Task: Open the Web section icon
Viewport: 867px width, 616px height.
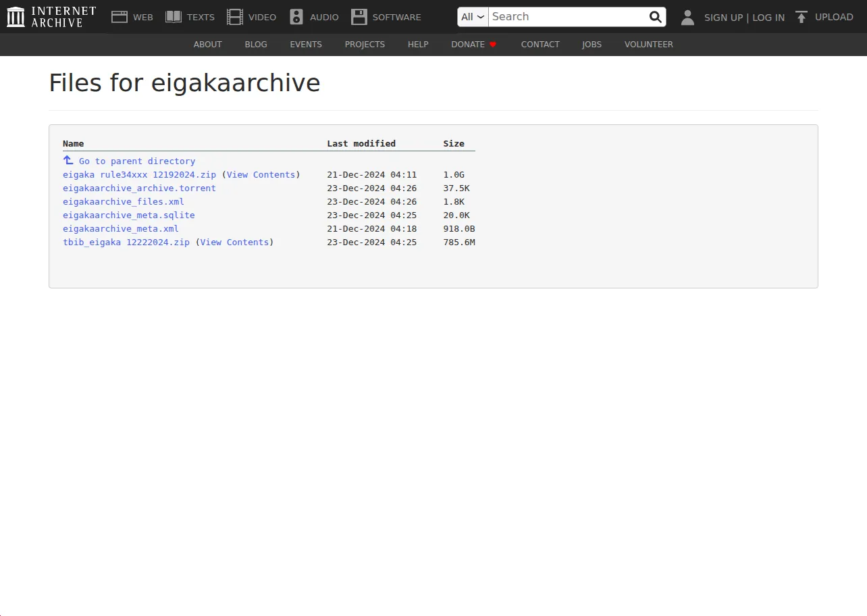Action: point(120,17)
